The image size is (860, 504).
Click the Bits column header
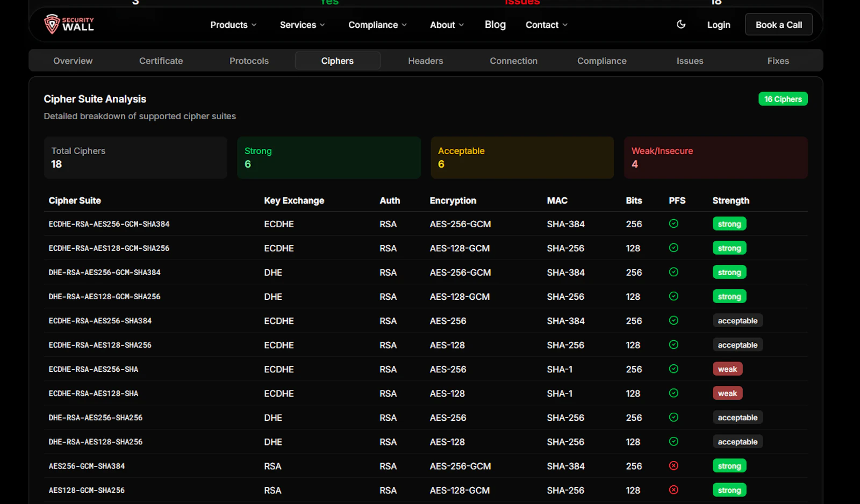click(634, 200)
